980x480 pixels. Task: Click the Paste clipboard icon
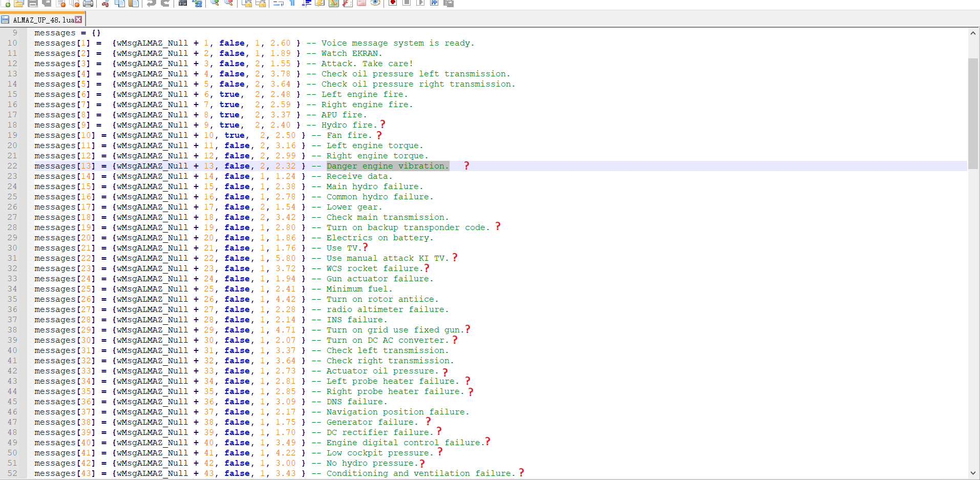tap(134, 3)
